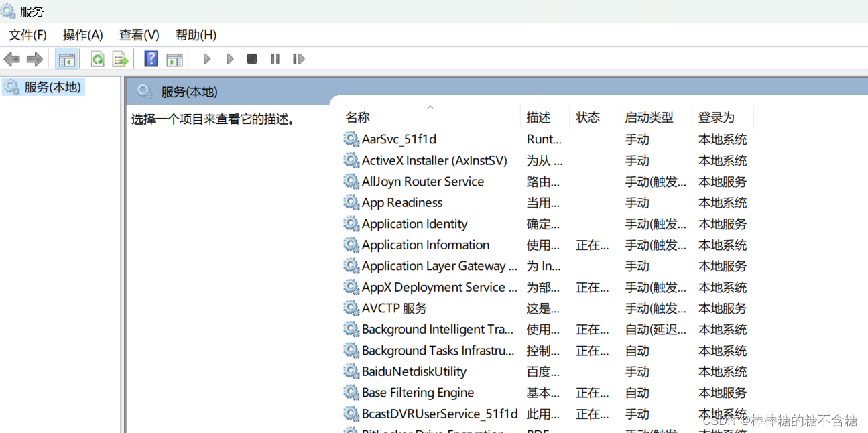The height and width of the screenshot is (433, 868).
Task: Click the 正在... status of Application Information
Action: (593, 245)
